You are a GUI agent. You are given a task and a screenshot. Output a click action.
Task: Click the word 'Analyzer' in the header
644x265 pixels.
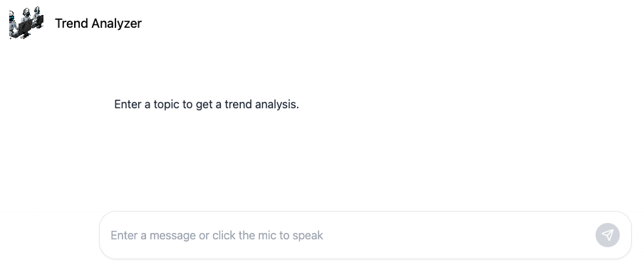tap(117, 24)
